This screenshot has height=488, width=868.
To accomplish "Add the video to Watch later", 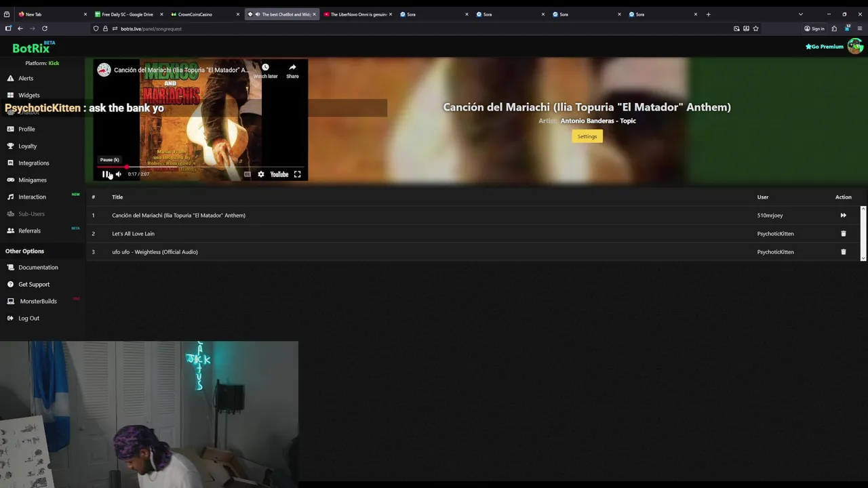I will (x=265, y=71).
